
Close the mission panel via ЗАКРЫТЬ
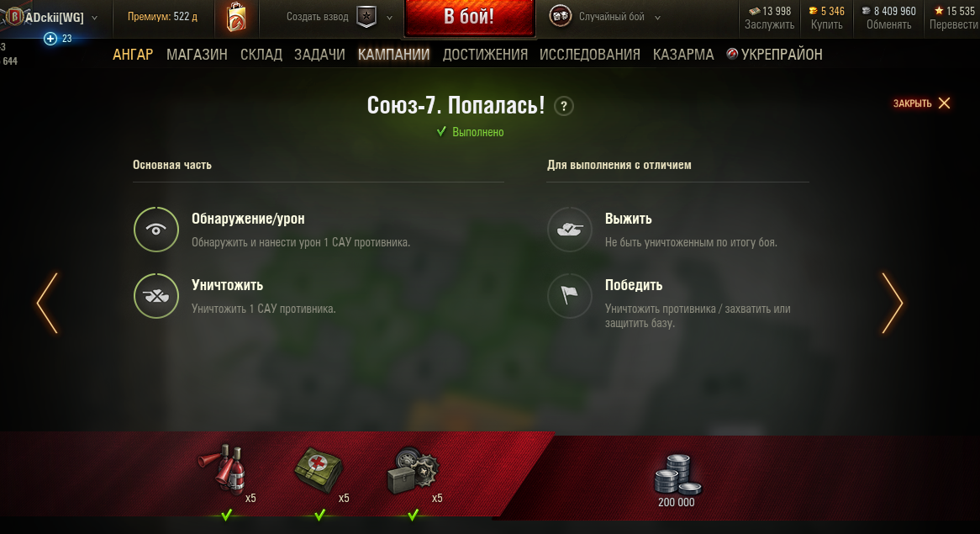coord(922,103)
